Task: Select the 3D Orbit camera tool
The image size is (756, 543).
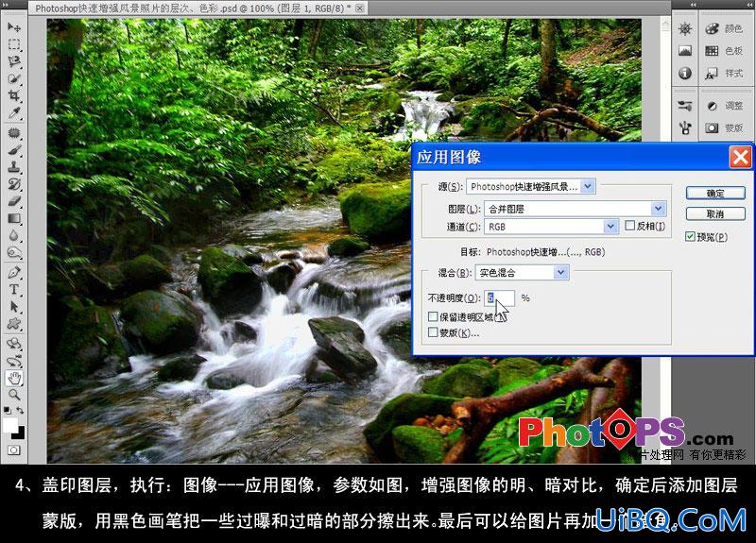Action: pos(13,361)
